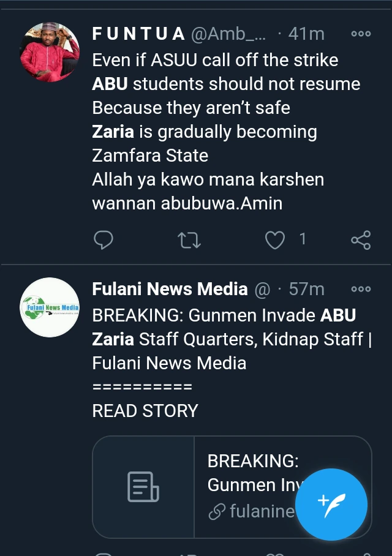
Task: Tap the Fulani News Media account name
Action: pos(170,289)
